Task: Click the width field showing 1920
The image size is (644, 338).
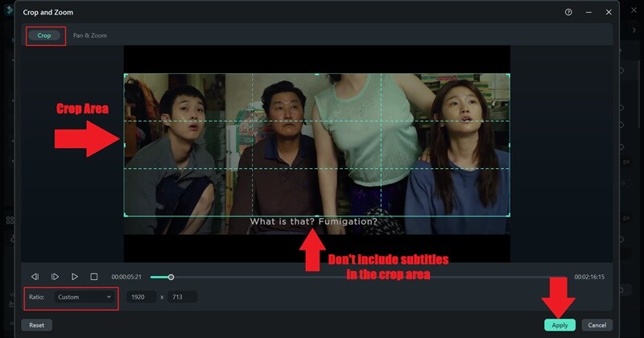Action: [141, 297]
